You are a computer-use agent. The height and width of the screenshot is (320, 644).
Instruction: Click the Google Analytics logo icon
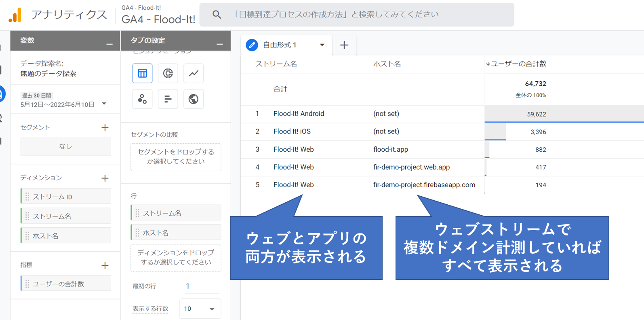point(15,15)
